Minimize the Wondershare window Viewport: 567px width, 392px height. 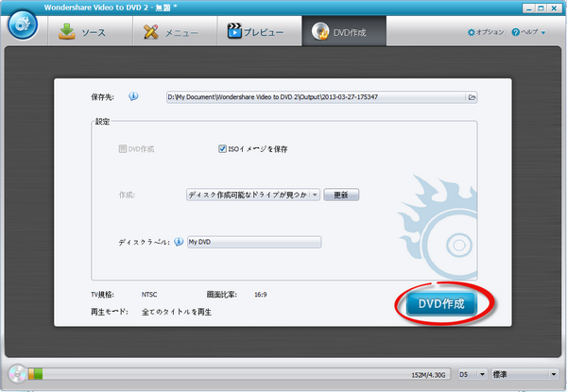(x=529, y=9)
